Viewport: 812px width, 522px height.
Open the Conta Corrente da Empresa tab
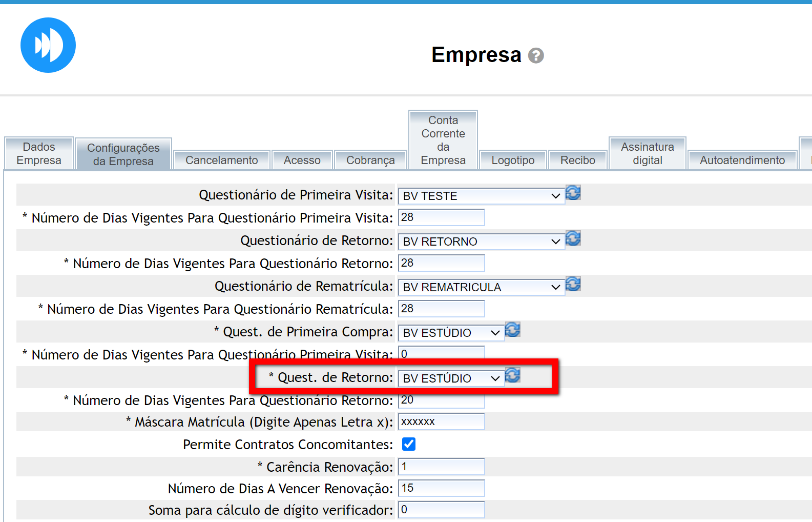click(443, 140)
